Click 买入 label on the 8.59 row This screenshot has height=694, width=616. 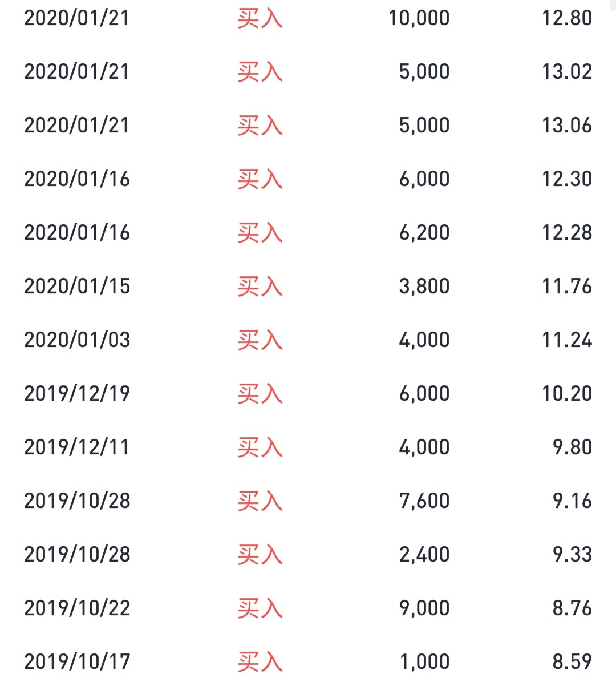[260, 662]
